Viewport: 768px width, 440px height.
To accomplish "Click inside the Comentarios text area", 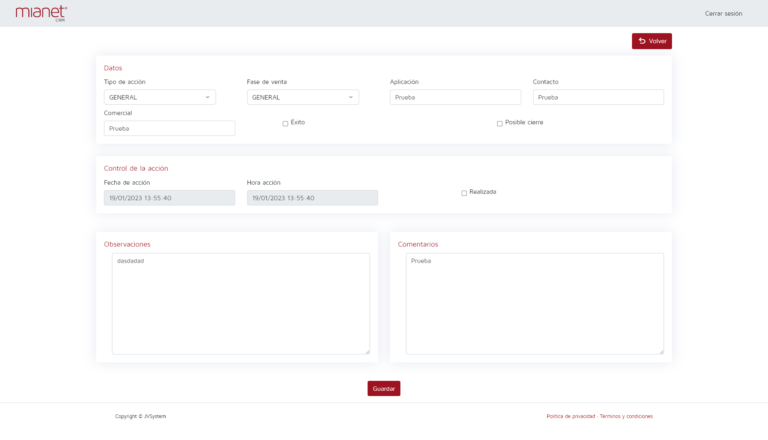I will coord(534,303).
